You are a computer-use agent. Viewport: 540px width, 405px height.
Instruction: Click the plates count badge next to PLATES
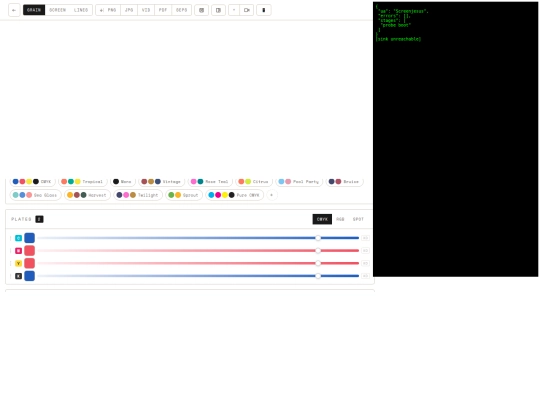coord(39,219)
